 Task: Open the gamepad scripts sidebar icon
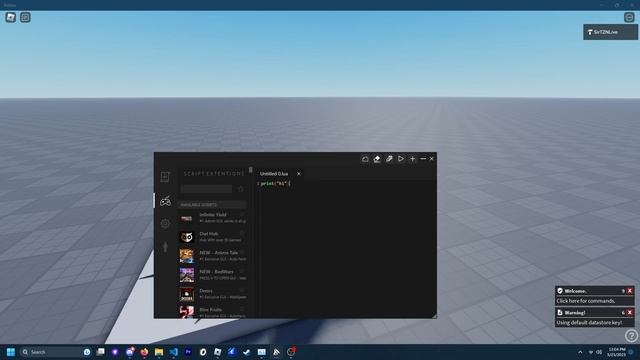(x=165, y=201)
